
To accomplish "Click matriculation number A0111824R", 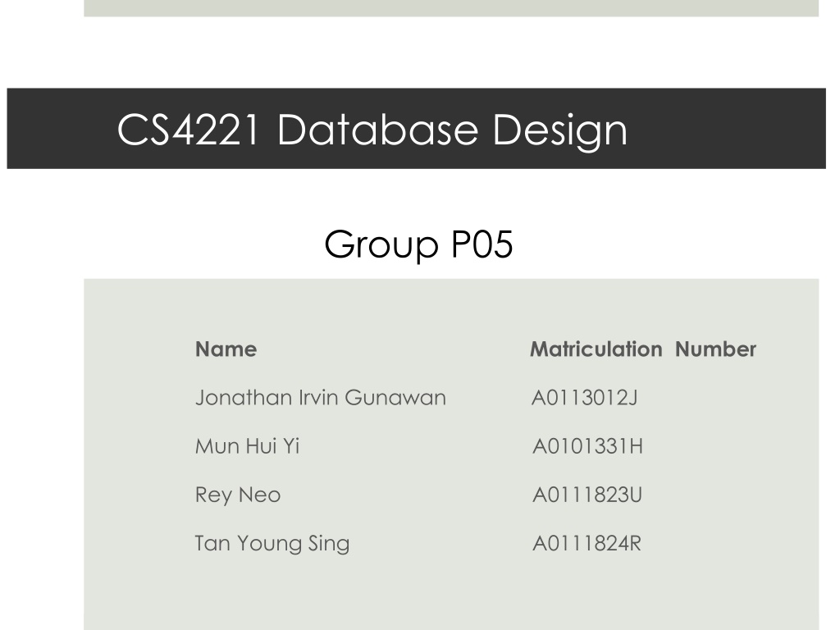I will (587, 543).
